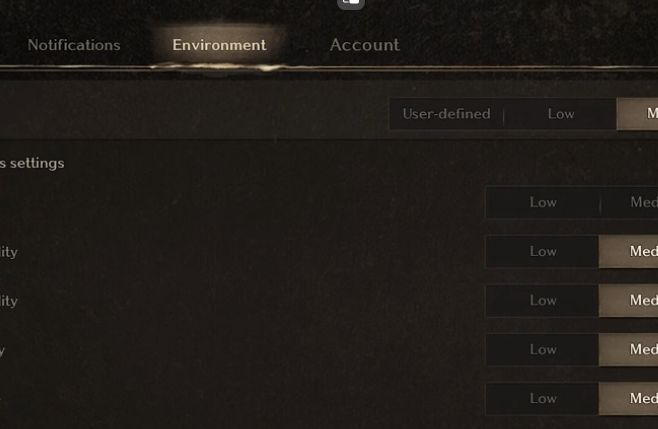The height and width of the screenshot is (429, 658).
Task: Set Low for the second 'lity' setting
Action: 543,301
